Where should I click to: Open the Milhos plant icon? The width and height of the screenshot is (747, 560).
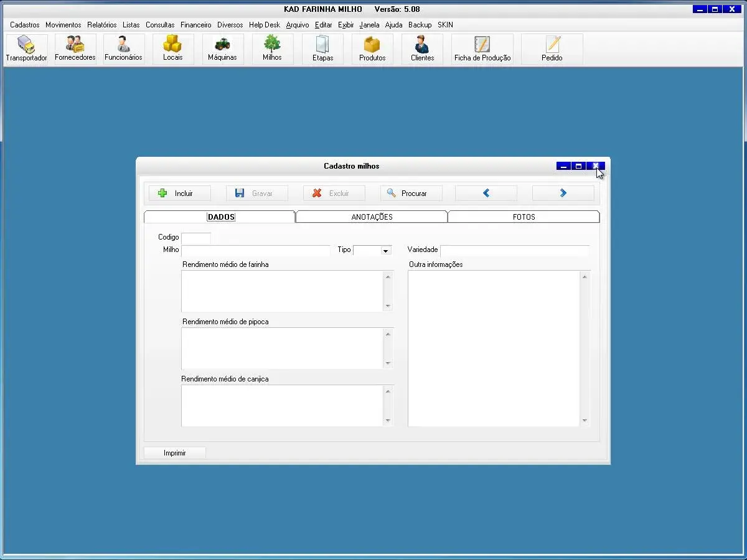[272, 49]
